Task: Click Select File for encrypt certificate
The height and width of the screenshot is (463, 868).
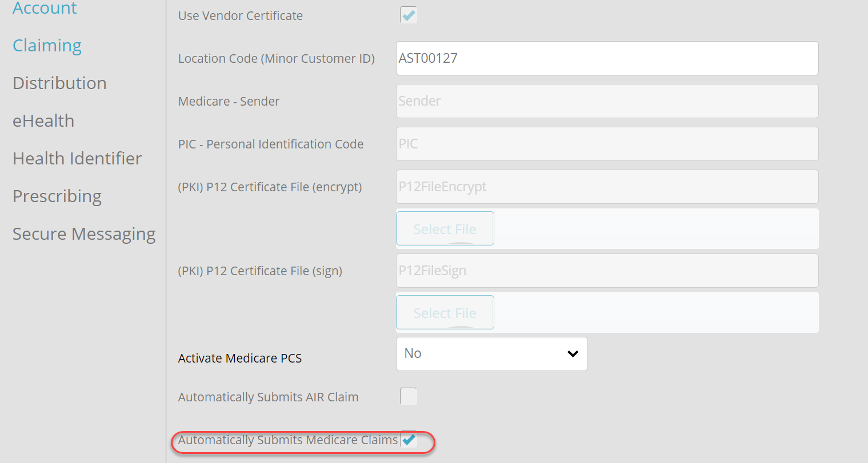Action: coord(445,228)
